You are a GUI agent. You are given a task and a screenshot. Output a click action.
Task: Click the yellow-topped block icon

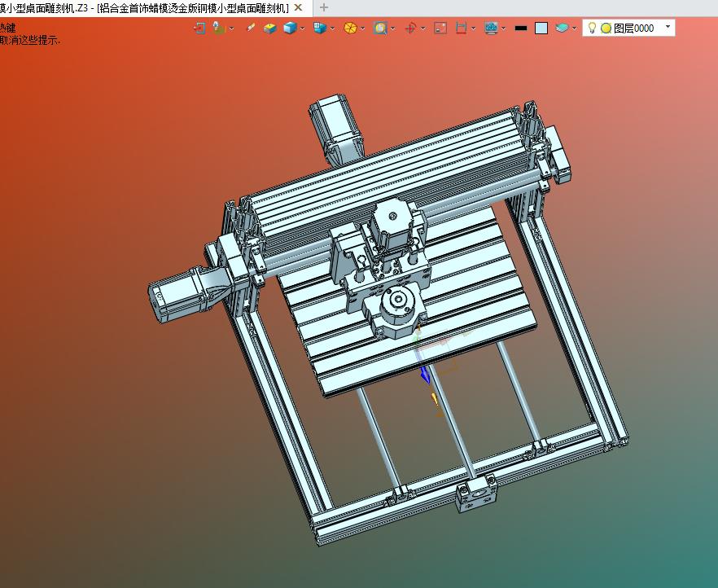click(x=269, y=29)
